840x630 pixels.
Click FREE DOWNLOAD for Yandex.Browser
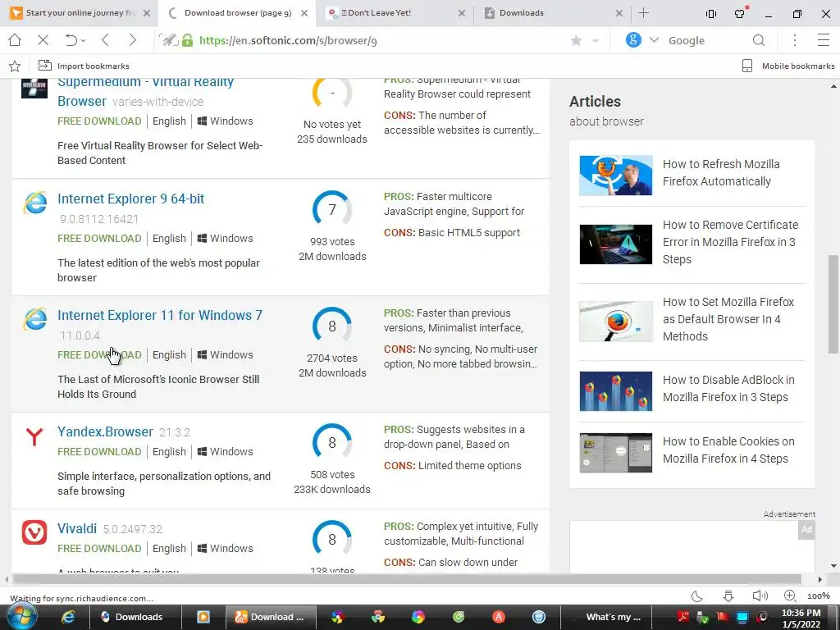click(x=99, y=452)
